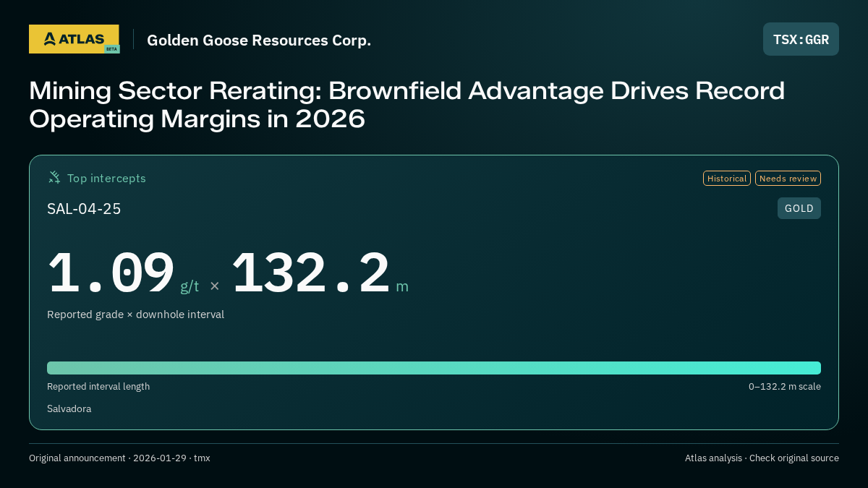Select Reported grade × downhole interval caption
This screenshot has height=488, width=868.
click(135, 314)
